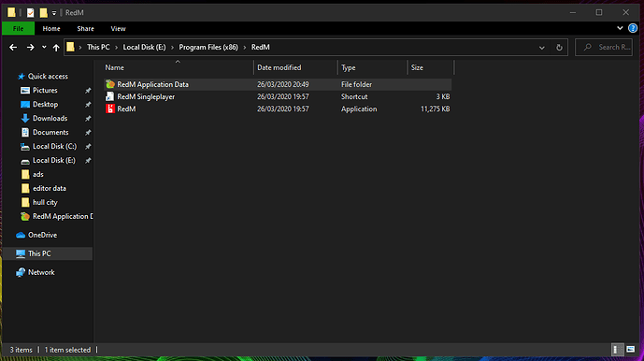Click the Properties icon in quick access toolbar
Viewport: 644px width, 361px height.
pyautogui.click(x=31, y=13)
